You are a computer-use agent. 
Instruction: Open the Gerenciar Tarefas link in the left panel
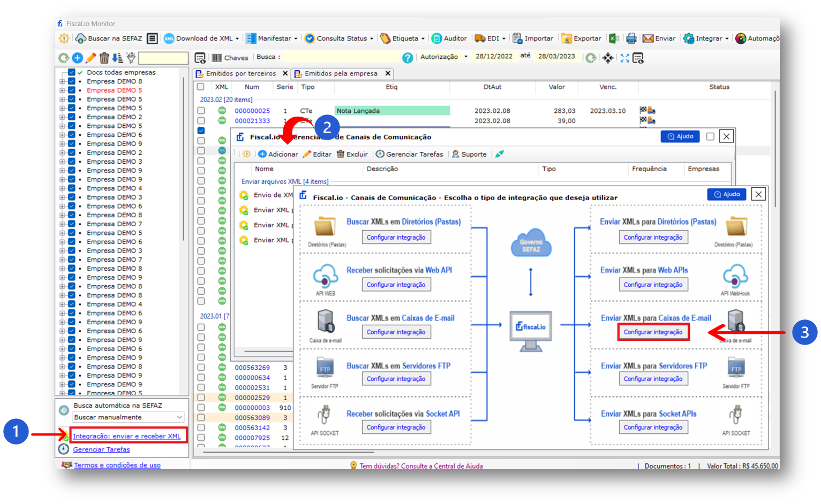(x=101, y=449)
